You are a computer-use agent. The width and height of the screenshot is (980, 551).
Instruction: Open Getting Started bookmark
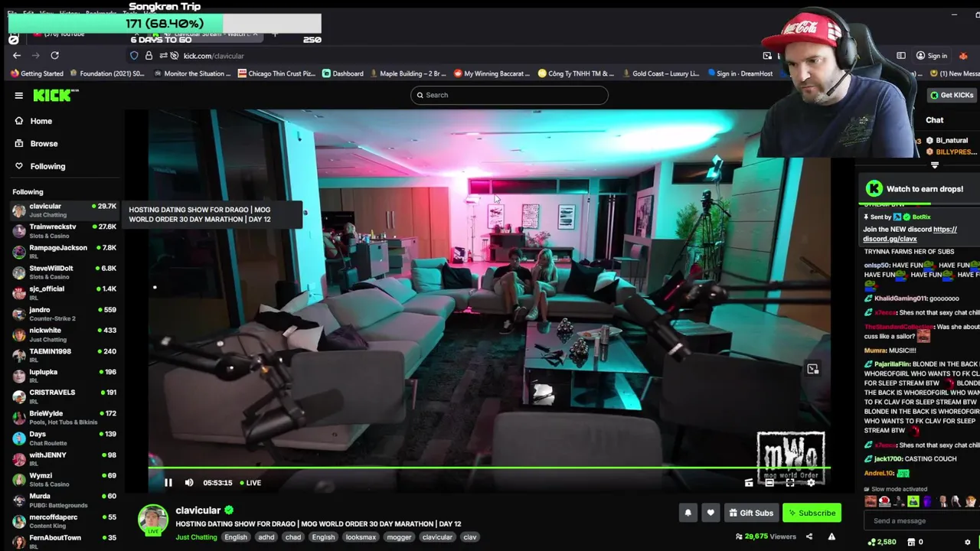pos(37,73)
